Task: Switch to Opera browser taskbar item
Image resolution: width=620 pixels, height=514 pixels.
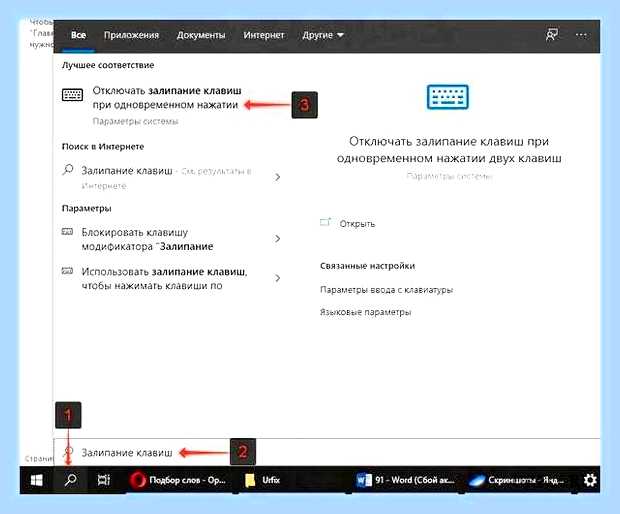Action: 178,480
